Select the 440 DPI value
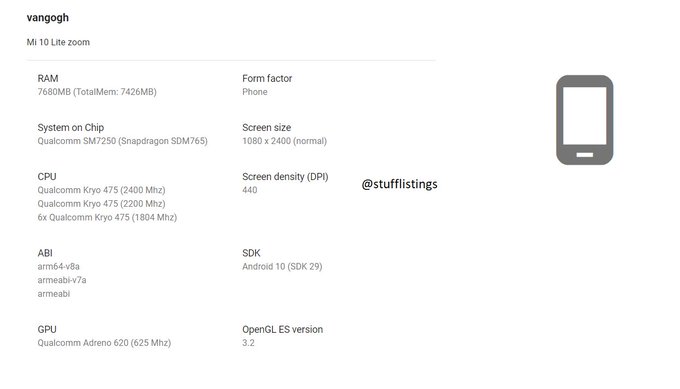680x389 pixels. point(250,190)
